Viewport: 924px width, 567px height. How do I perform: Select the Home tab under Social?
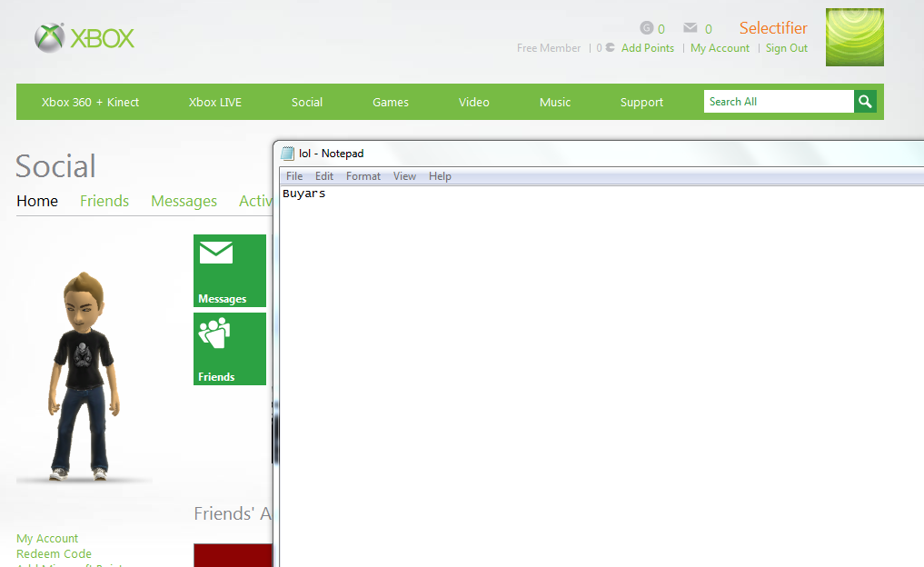click(37, 201)
